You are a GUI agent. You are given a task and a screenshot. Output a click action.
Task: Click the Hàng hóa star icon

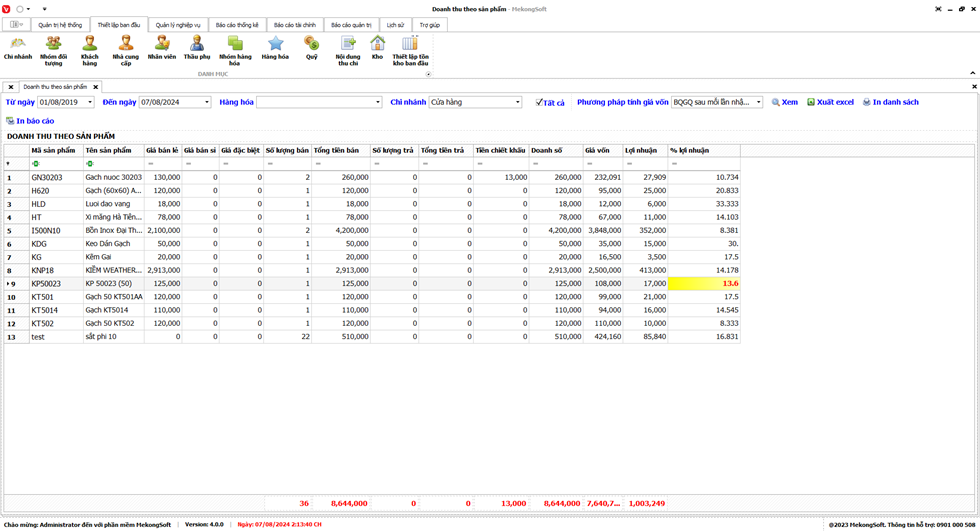coord(275,48)
